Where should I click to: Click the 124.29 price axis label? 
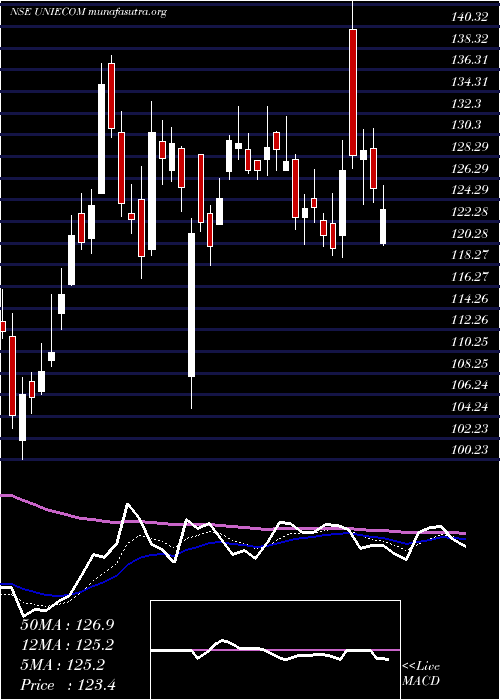[469, 190]
